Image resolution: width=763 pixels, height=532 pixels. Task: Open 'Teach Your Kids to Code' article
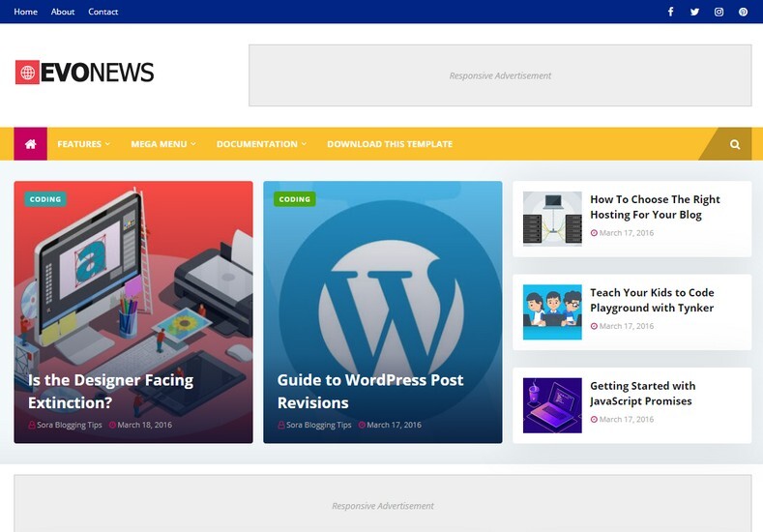(652, 300)
